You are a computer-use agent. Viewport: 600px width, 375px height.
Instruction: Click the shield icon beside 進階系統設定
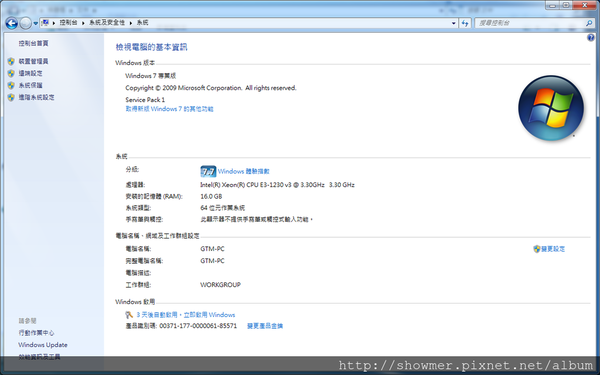coord(11,97)
